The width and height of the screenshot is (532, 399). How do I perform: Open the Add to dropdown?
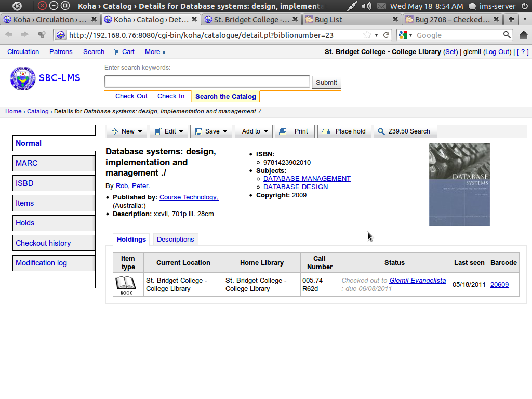tap(254, 131)
